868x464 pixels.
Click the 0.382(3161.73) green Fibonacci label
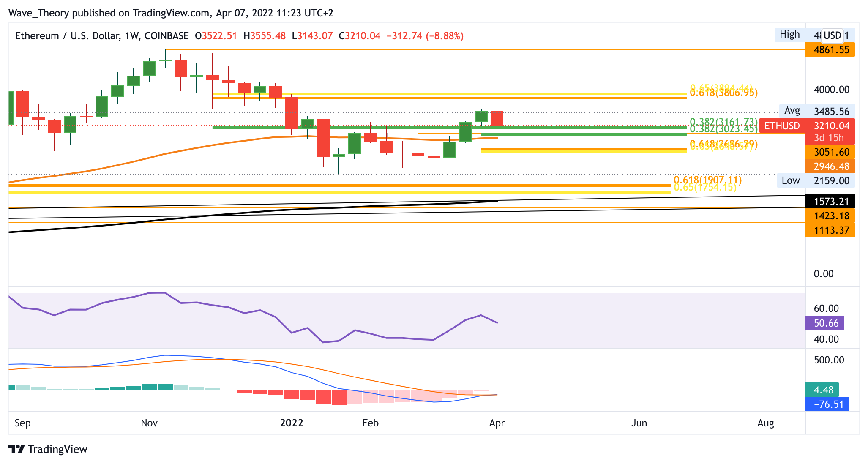pos(723,122)
